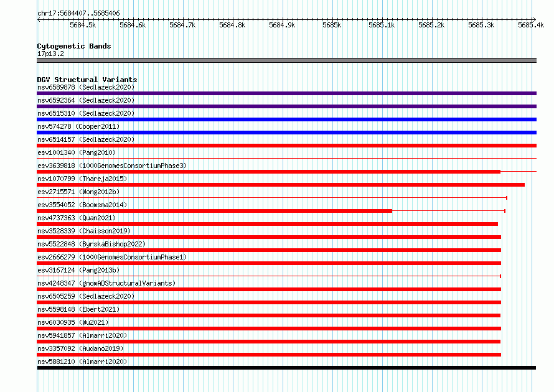Click the thick red bar for esv3554052

(215, 211)
